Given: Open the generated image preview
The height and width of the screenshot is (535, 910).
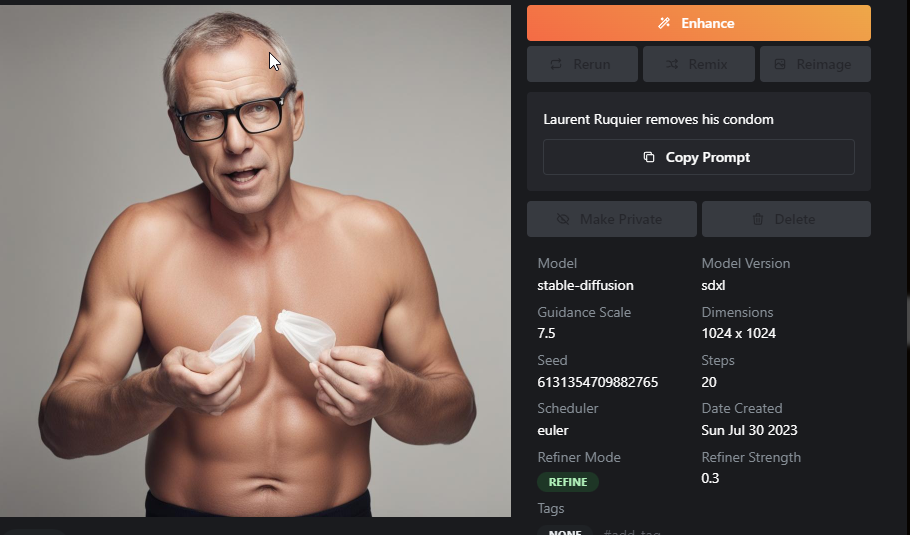Looking at the screenshot, I should [255, 261].
